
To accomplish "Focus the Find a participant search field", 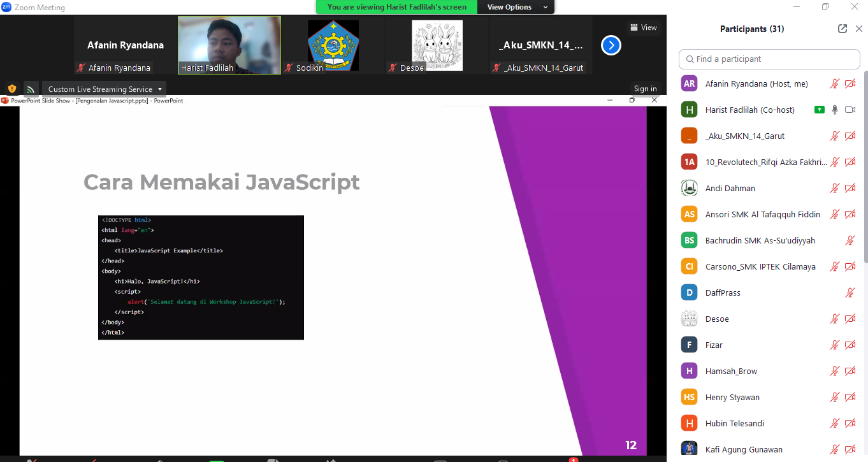I will pyautogui.click(x=769, y=59).
